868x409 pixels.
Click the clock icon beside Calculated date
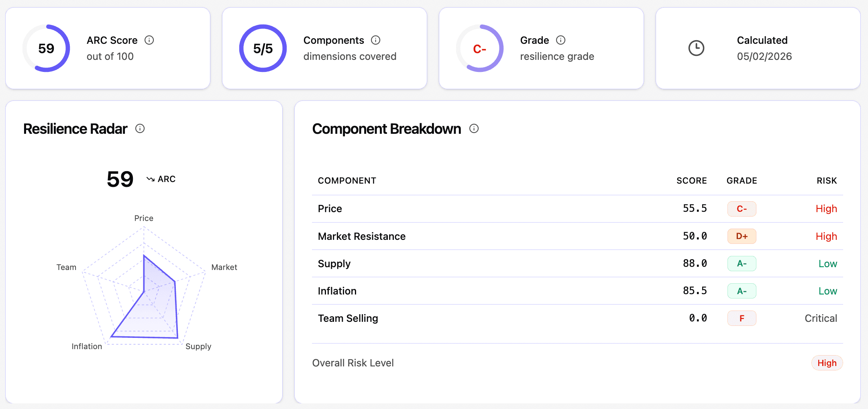pyautogui.click(x=697, y=48)
